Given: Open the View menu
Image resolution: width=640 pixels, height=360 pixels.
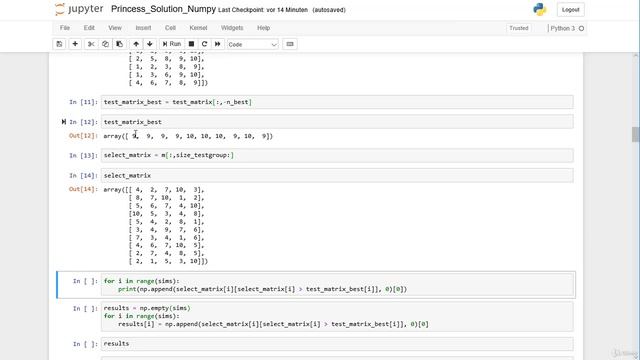Looking at the screenshot, I should tap(115, 28).
